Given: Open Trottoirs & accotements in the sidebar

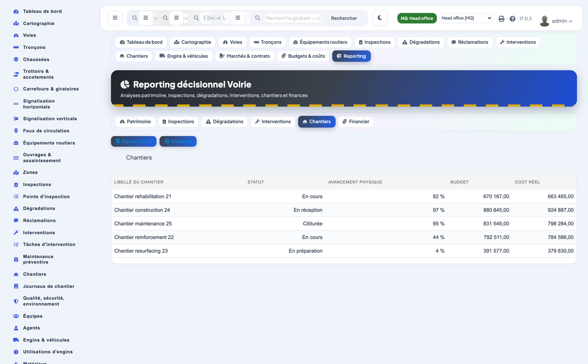Looking at the screenshot, I should (x=38, y=74).
